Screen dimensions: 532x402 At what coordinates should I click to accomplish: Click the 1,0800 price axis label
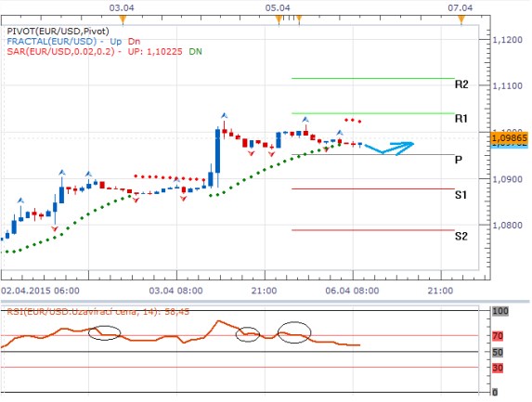tap(507, 226)
